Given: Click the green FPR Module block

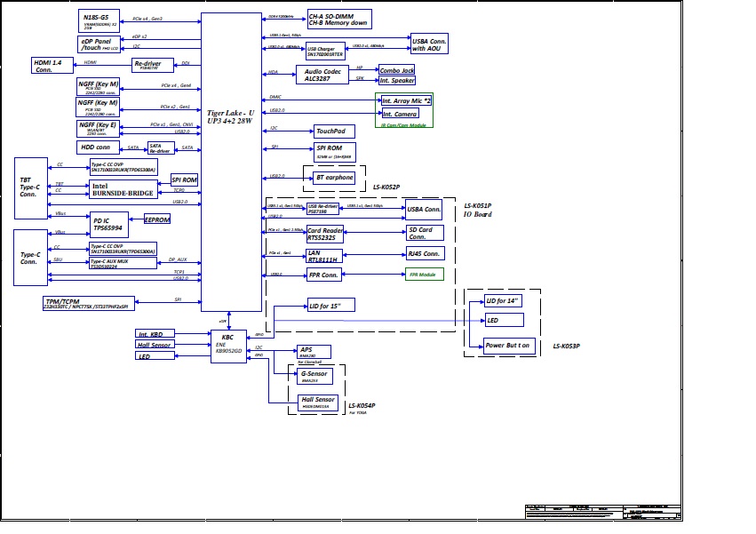Looking at the screenshot, I should tap(425, 275).
